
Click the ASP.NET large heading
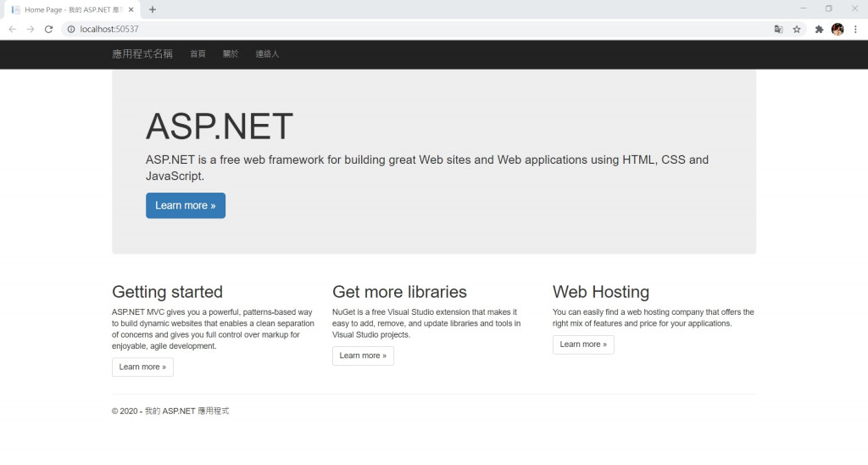(x=220, y=126)
